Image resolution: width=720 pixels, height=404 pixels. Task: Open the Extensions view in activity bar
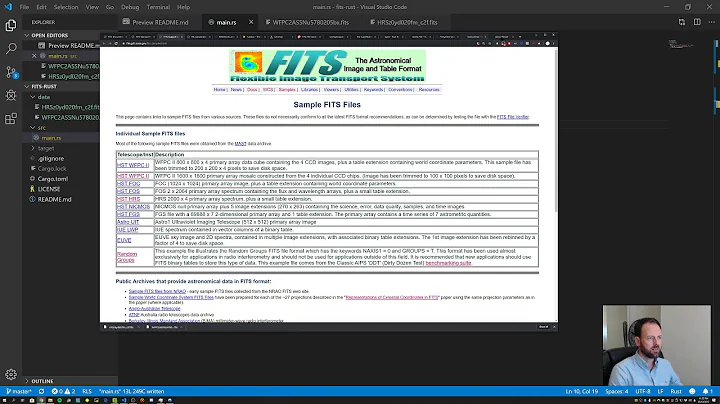click(x=11, y=118)
